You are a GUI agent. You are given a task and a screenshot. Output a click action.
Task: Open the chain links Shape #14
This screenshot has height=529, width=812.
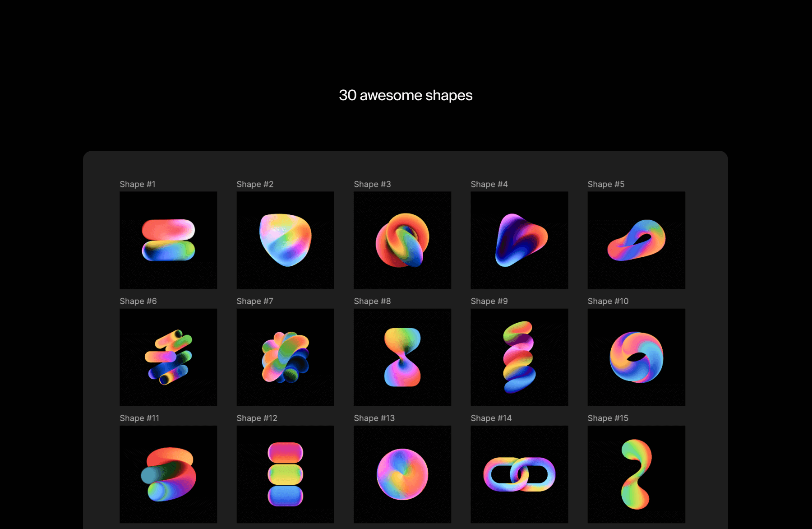click(519, 474)
